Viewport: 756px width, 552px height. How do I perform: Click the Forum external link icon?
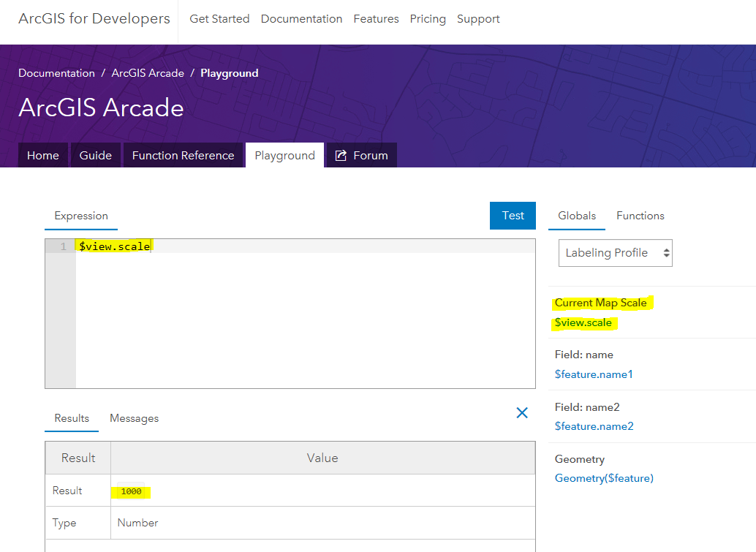[341, 155]
